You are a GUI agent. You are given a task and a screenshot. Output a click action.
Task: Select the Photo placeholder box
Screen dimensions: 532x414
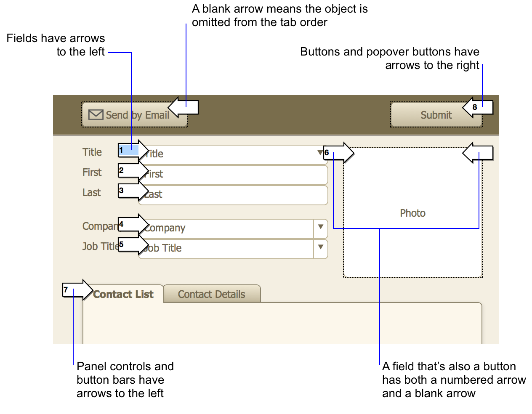pyautogui.click(x=412, y=213)
